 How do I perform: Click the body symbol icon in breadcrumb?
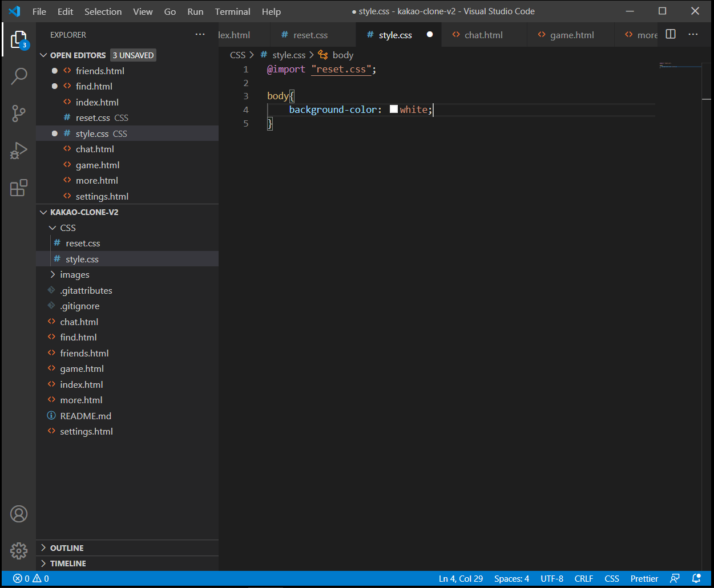tap(323, 55)
